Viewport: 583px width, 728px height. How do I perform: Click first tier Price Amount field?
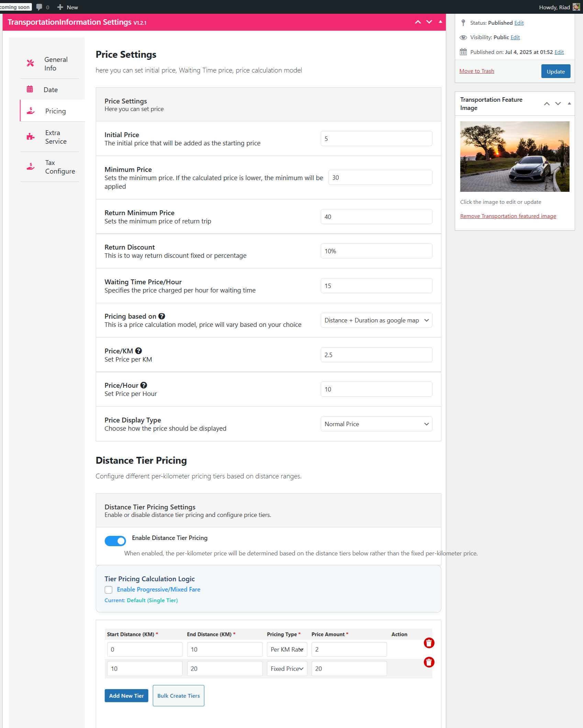pyautogui.click(x=349, y=649)
